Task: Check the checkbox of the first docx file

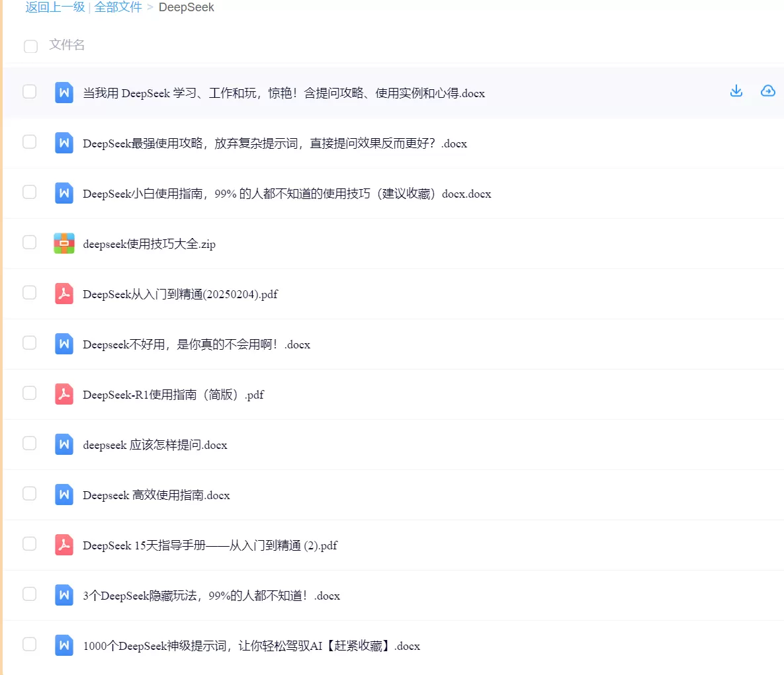Action: (29, 93)
